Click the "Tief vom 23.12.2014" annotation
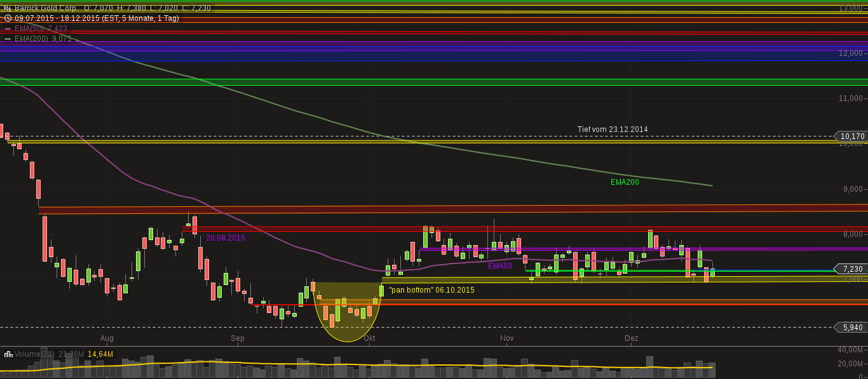The image size is (868, 379). [612, 129]
